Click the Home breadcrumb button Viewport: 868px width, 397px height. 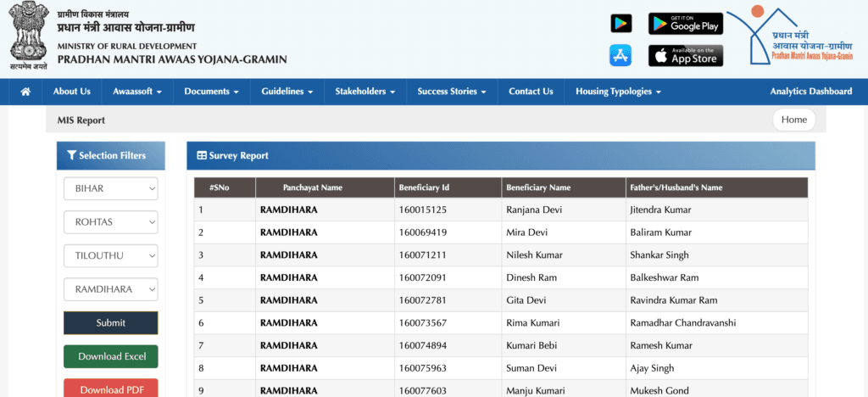coord(793,120)
